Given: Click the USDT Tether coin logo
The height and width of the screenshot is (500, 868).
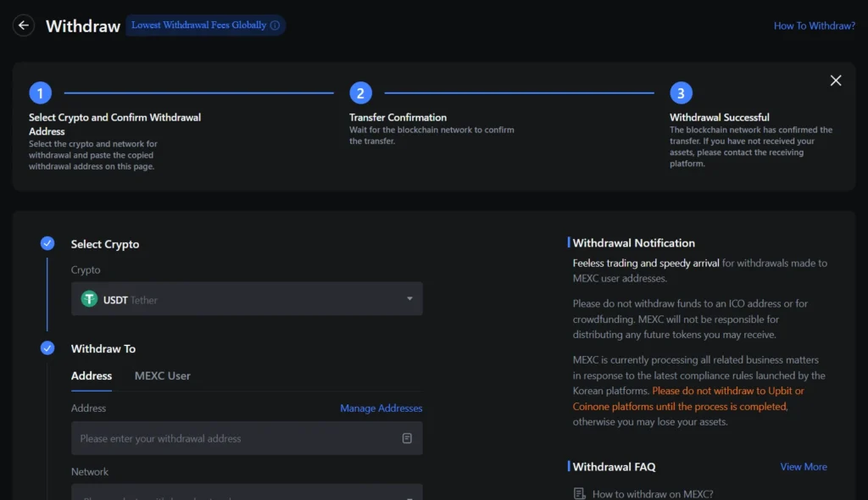Looking at the screenshot, I should tap(89, 299).
